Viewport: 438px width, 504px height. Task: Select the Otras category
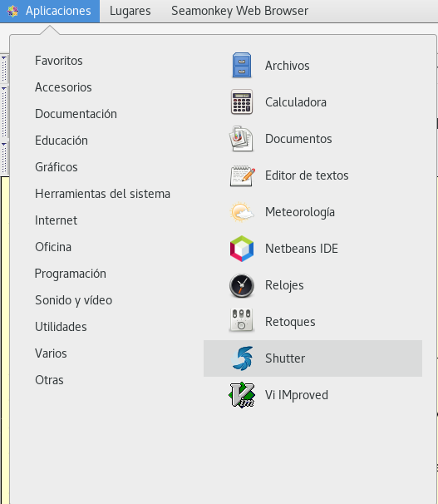pos(49,380)
